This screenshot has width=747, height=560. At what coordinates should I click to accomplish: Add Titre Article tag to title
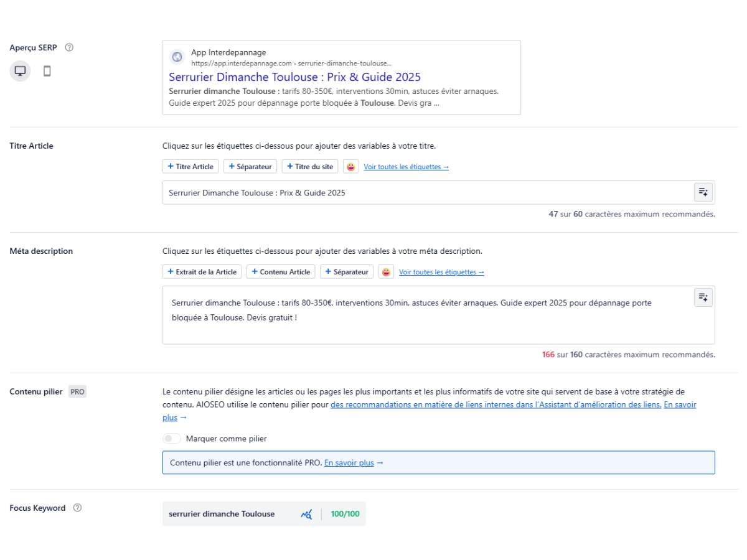click(x=190, y=167)
